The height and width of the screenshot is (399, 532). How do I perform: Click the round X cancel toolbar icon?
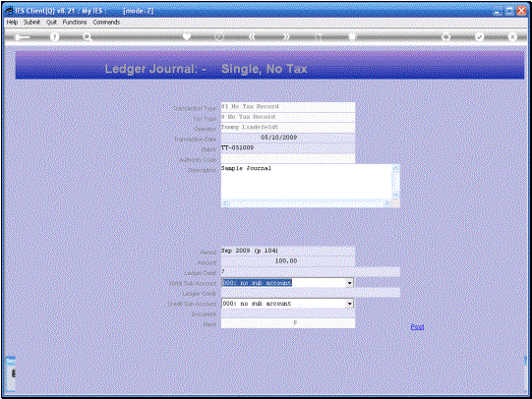[512, 36]
